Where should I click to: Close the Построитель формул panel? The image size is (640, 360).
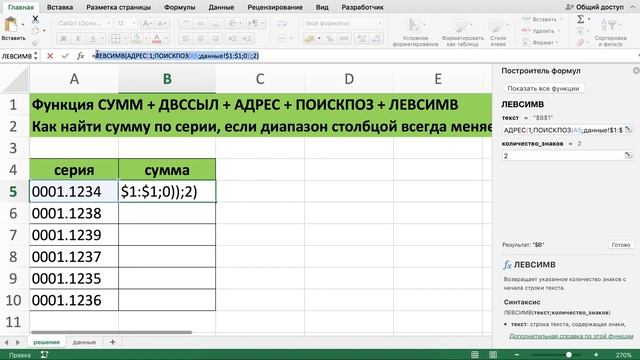click(x=636, y=71)
